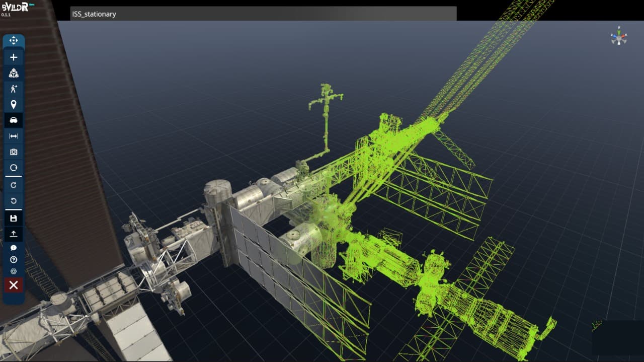This screenshot has width=644, height=362.
Task: Click the location pin marker tool
Action: (x=14, y=105)
